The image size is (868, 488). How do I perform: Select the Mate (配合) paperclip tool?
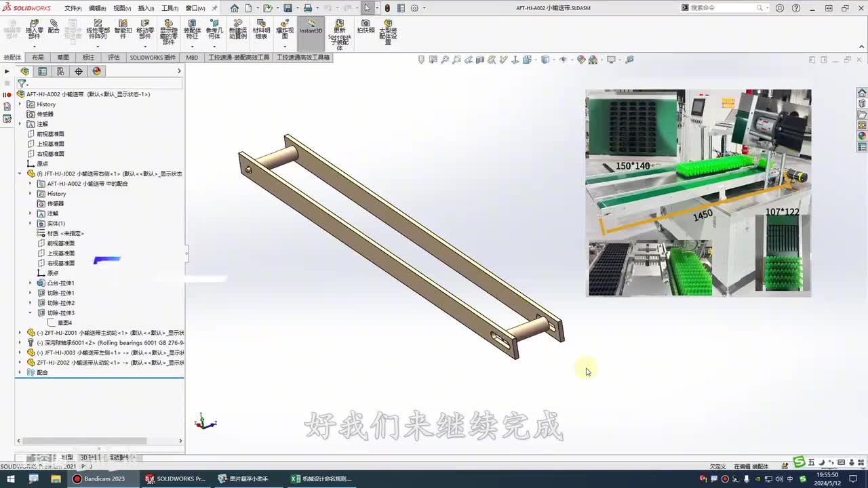click(54, 27)
